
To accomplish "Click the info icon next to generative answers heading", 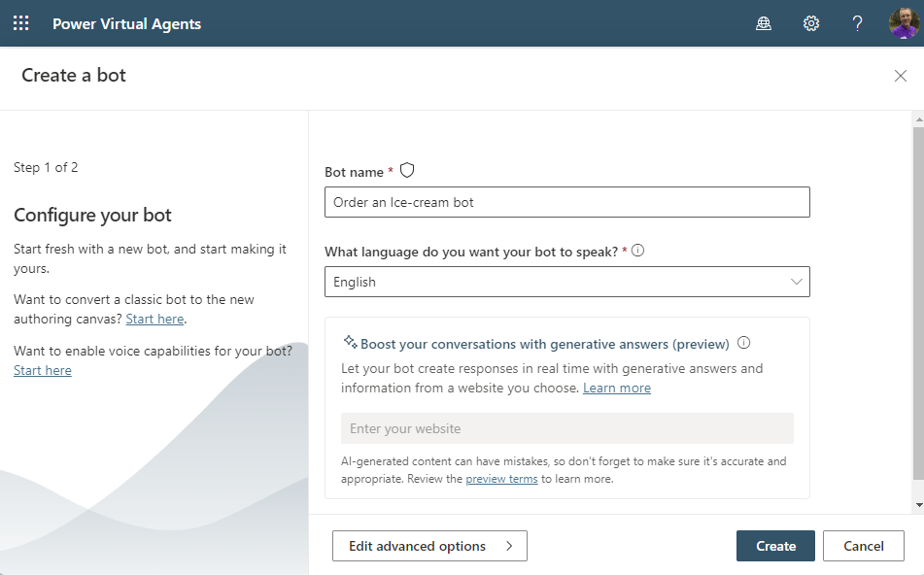I will point(743,342).
